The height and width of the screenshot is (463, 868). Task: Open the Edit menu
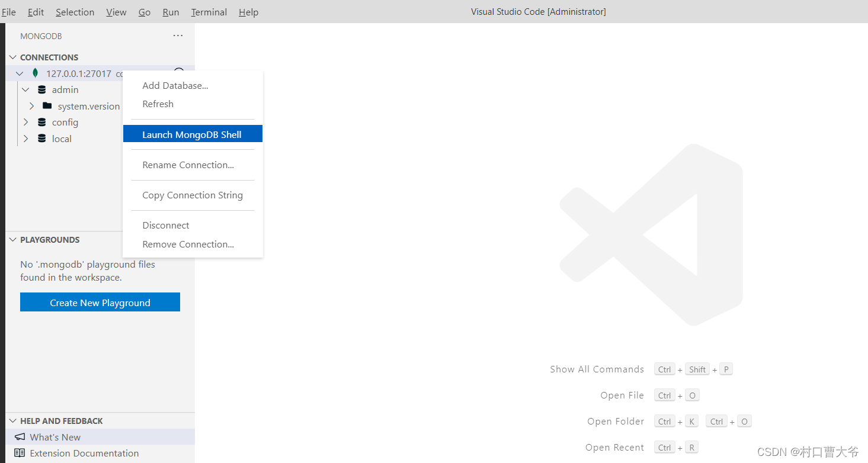pos(36,12)
